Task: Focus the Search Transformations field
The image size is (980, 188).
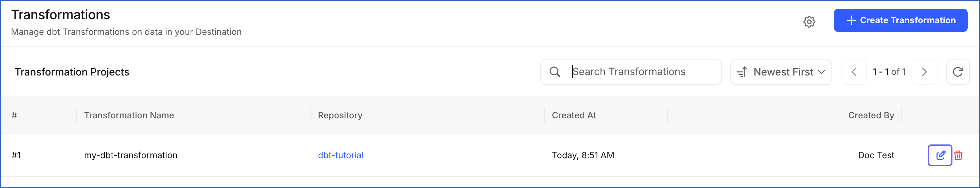Action: [x=631, y=72]
